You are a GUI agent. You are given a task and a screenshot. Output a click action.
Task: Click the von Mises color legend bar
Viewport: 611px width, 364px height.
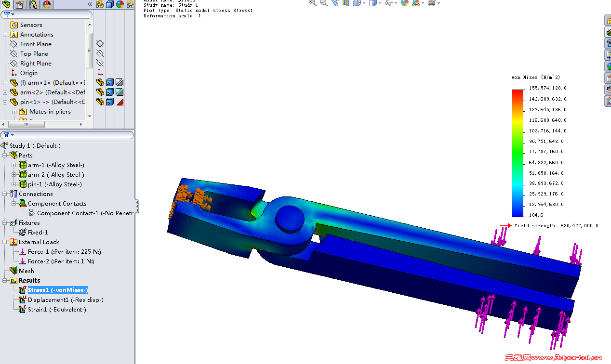518,153
